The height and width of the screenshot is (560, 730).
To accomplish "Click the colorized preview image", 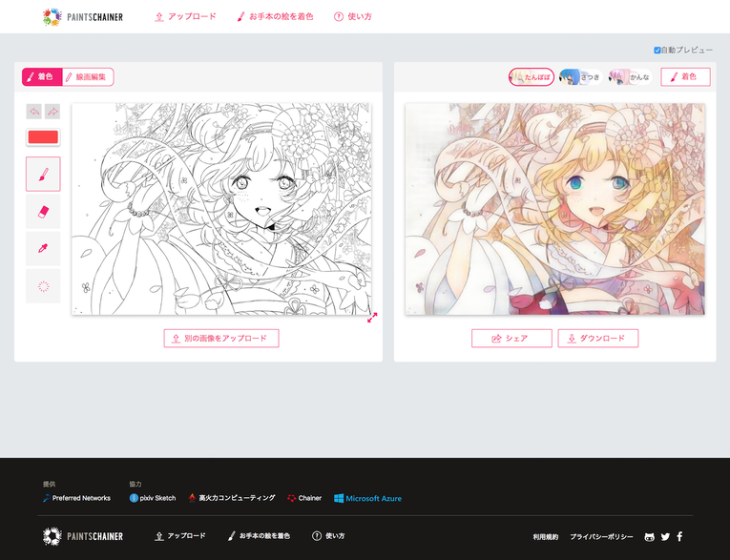I will coord(554,209).
